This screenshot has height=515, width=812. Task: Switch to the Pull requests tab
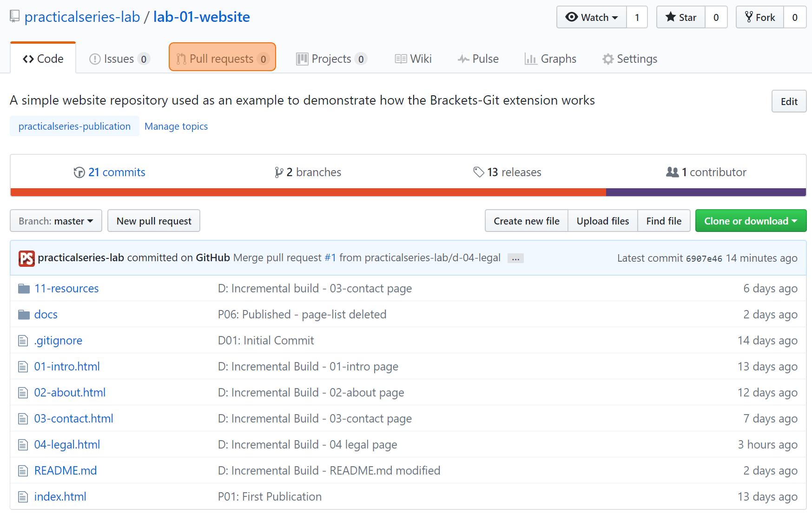click(x=222, y=59)
